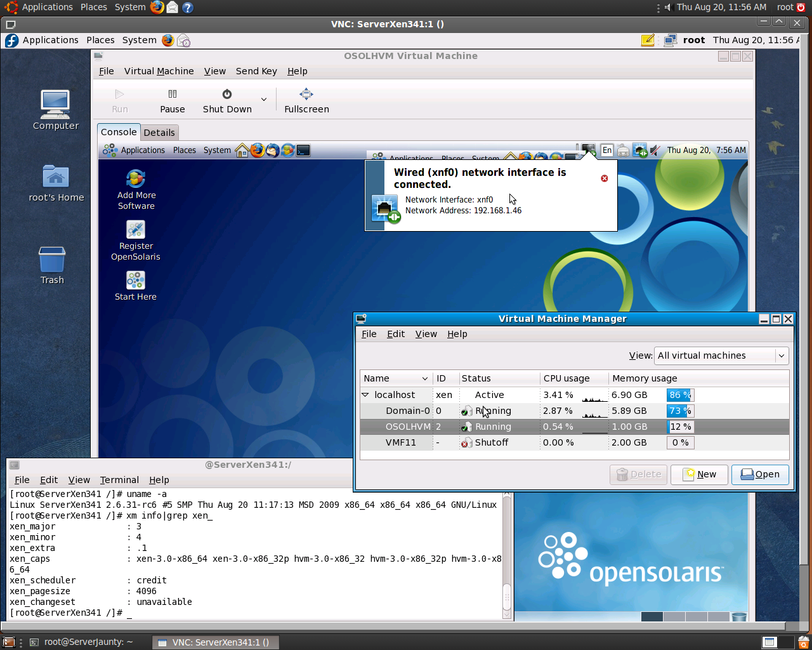
Task: Open View menu in Virtual Machine Manager
Action: point(426,334)
